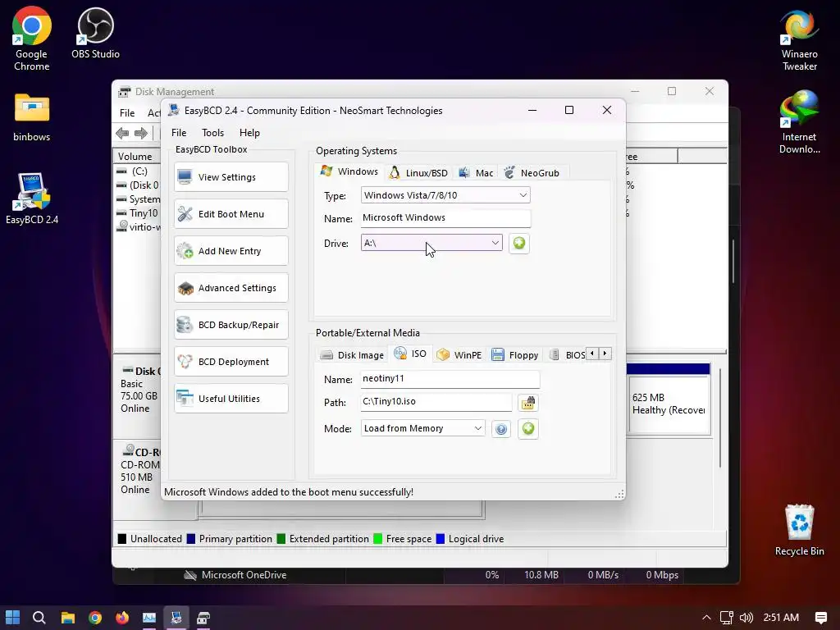The height and width of the screenshot is (630, 840).
Task: Switch to the Windows OS tab
Action: [349, 171]
